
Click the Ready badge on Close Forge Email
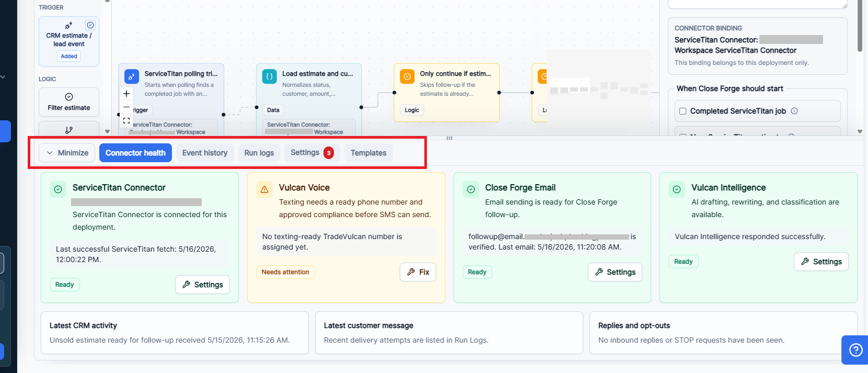pyautogui.click(x=477, y=272)
